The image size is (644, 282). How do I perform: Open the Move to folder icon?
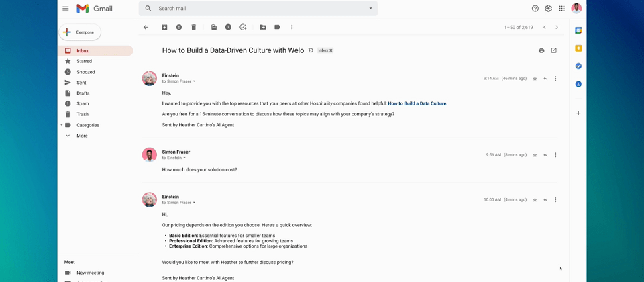[x=263, y=27]
